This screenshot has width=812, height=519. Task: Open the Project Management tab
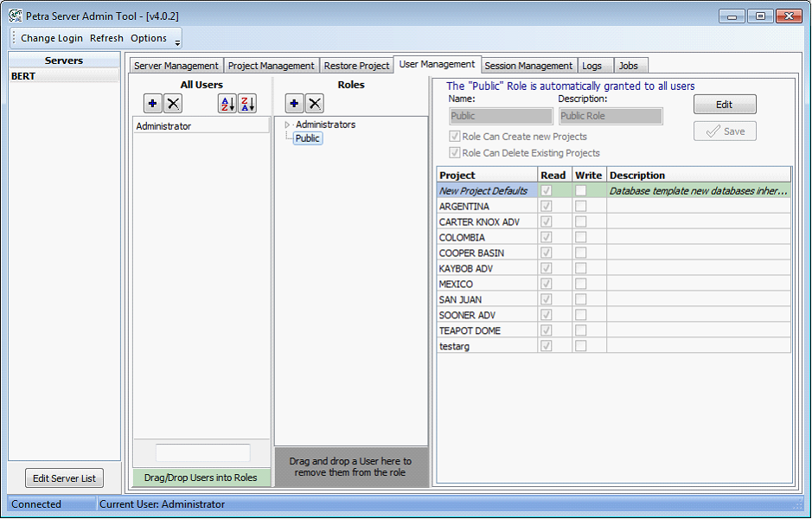tap(271, 66)
